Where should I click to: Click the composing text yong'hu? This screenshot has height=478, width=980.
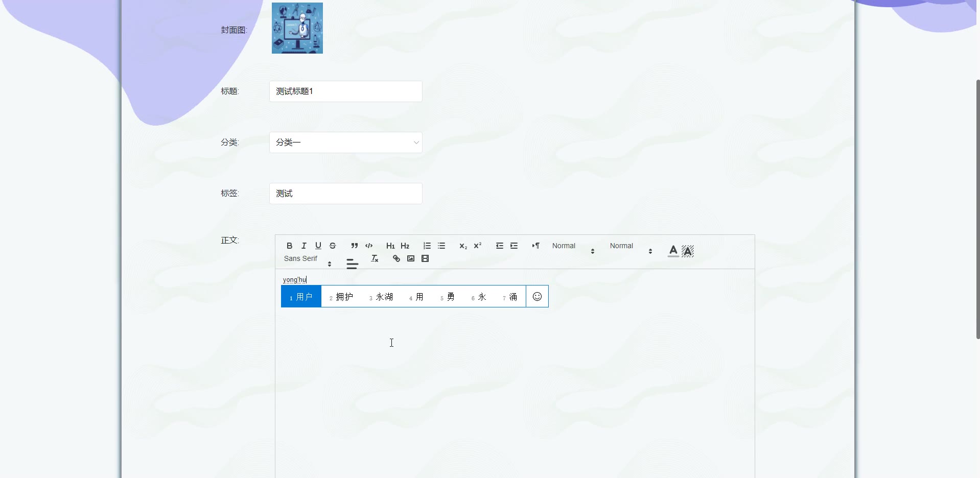[295, 279]
